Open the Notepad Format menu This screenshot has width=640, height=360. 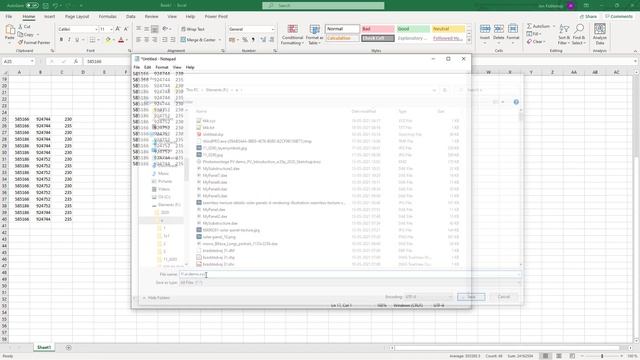pyautogui.click(x=162, y=67)
